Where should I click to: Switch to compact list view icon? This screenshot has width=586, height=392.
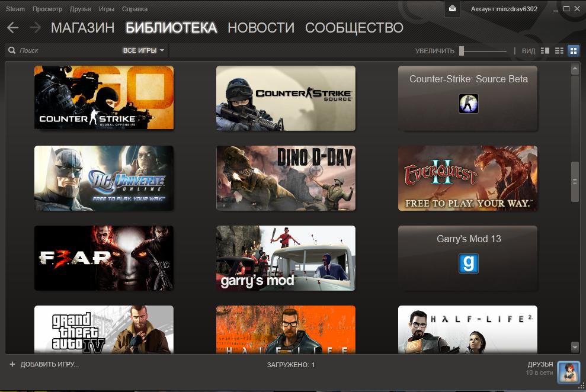coord(559,51)
